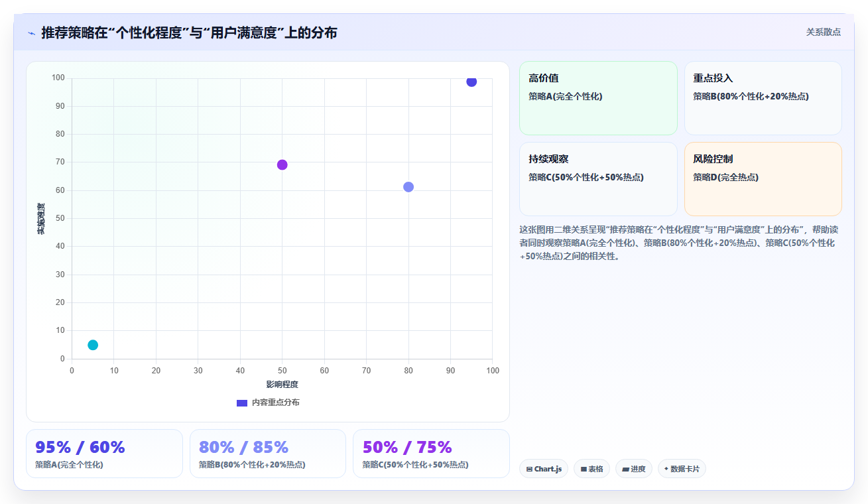This screenshot has width=868, height=504.
Task: Click the lightning icon beside the chart title
Action: 31,33
